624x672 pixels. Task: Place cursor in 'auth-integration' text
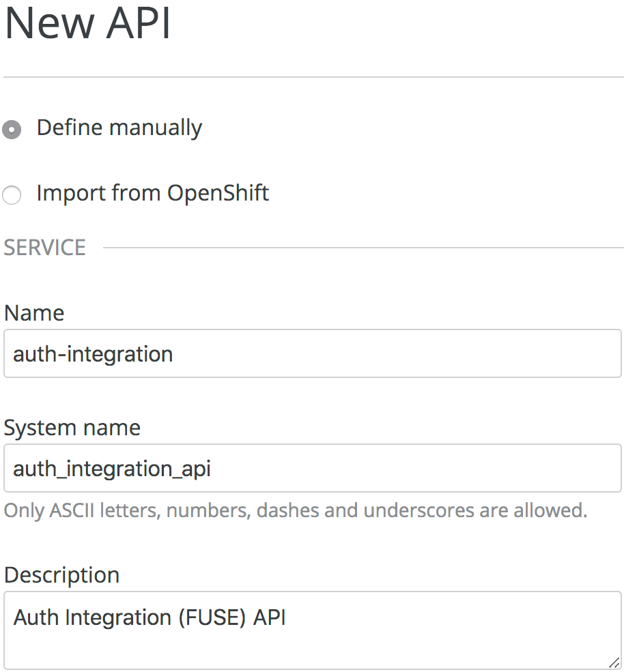click(x=93, y=354)
